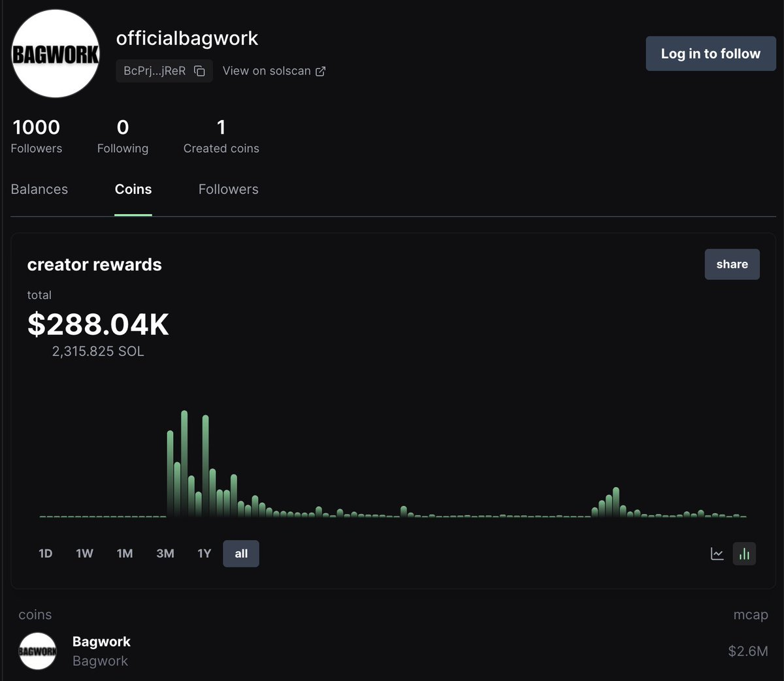The image size is (784, 681).
Task: Switch to the Balances tab
Action: tap(39, 189)
